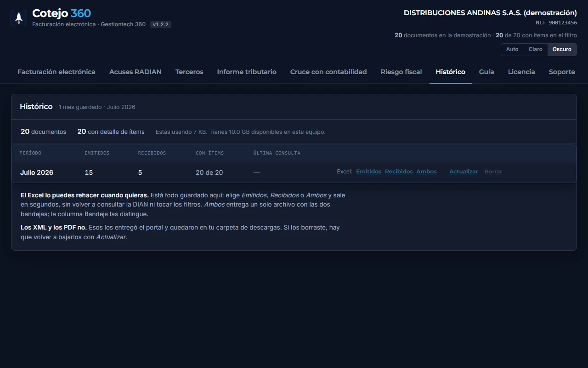This screenshot has width=588, height=368.
Task: Export Emitidos Excel for Julio 2026
Action: [369, 172]
